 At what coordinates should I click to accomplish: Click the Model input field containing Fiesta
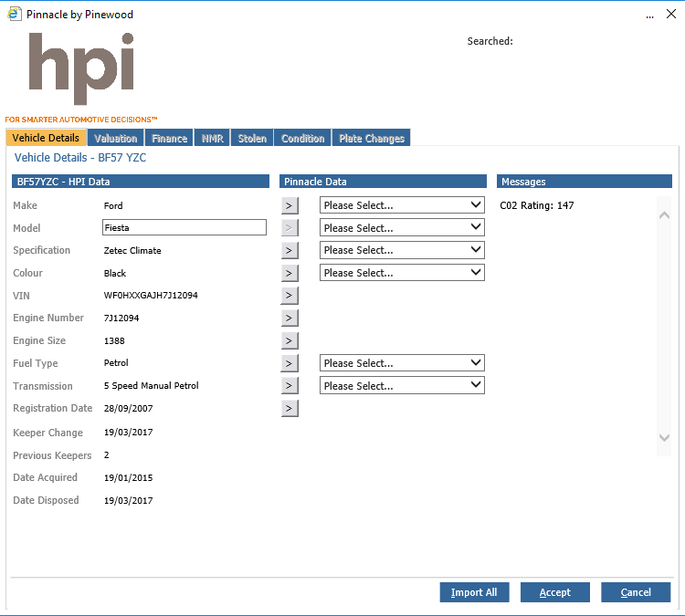tap(184, 227)
